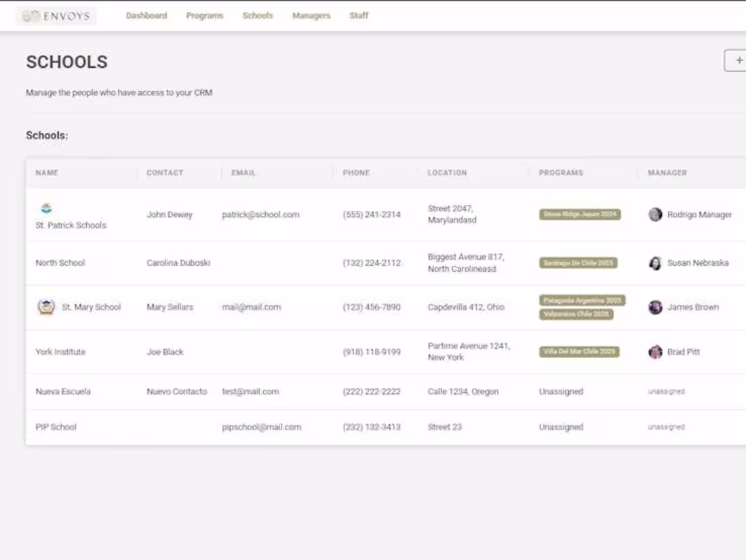Switch to the Managers section

point(311,16)
